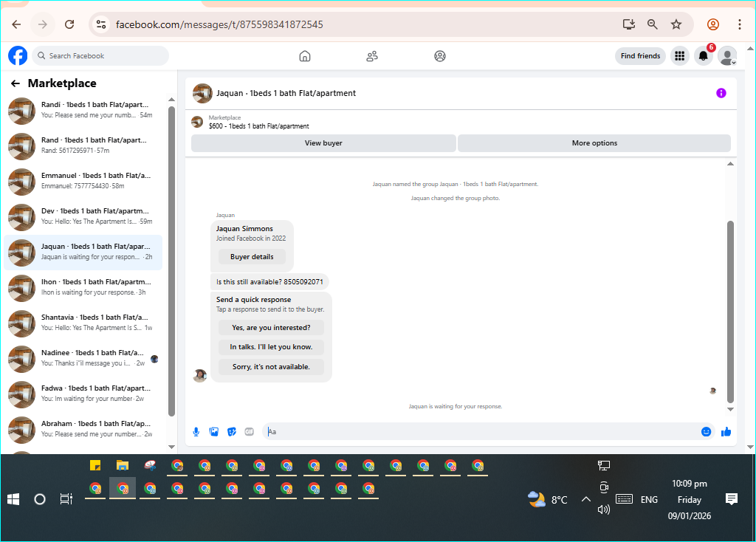Image resolution: width=756 pixels, height=542 pixels.
Task: Open Buyer details for Jaquan Simmons
Action: (252, 256)
